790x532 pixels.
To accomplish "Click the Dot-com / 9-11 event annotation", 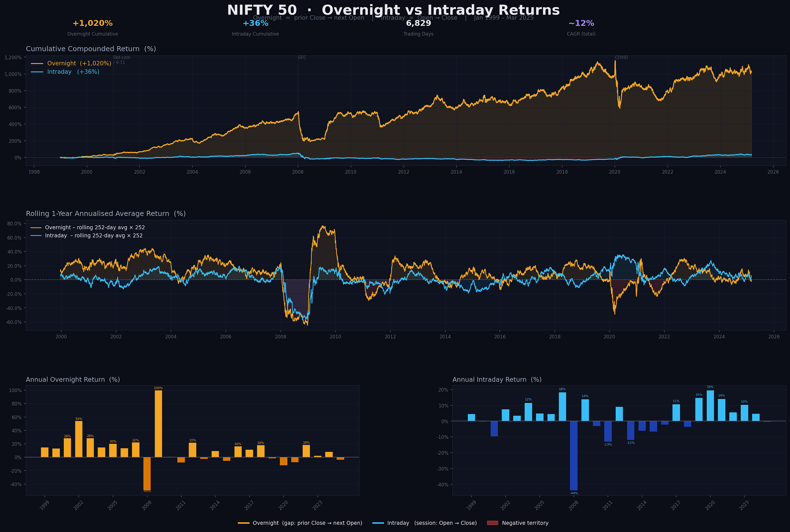I will click(122, 60).
